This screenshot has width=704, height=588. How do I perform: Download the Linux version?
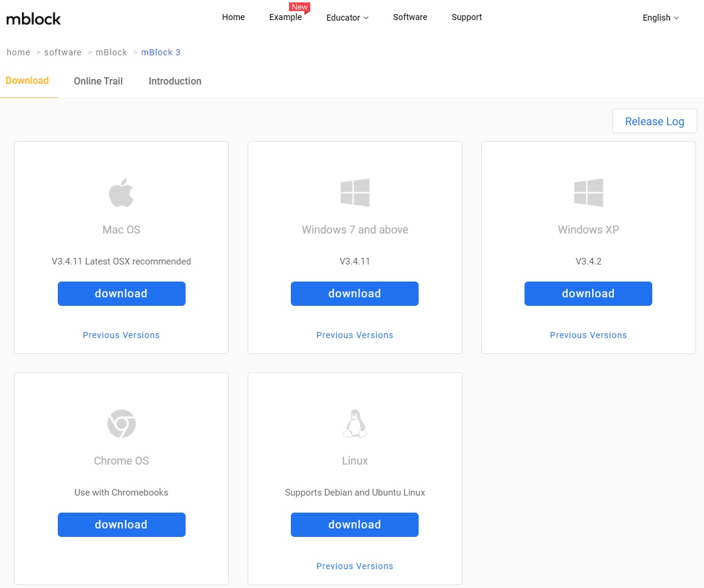355,525
